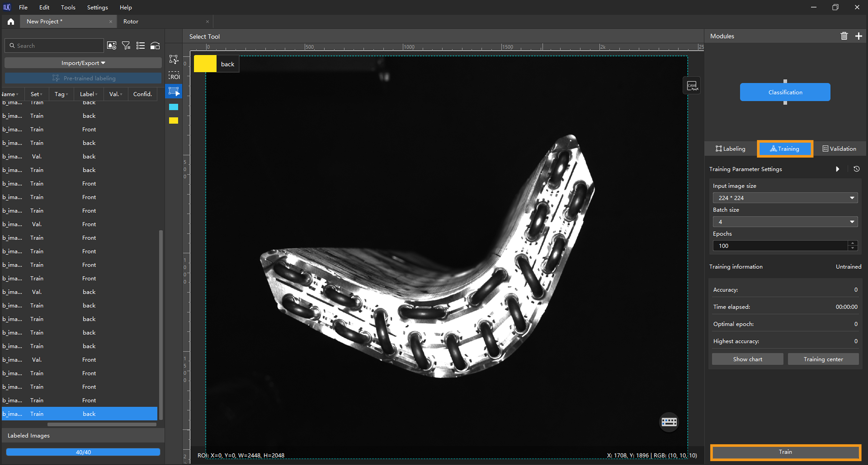
Task: Click the Train button
Action: pos(786,452)
